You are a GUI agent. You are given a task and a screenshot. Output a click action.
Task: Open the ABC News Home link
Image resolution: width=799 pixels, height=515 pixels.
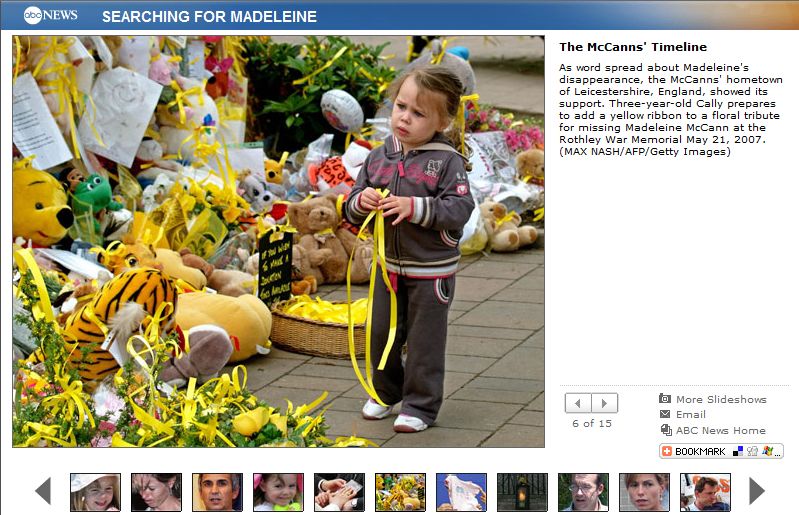coord(721,430)
